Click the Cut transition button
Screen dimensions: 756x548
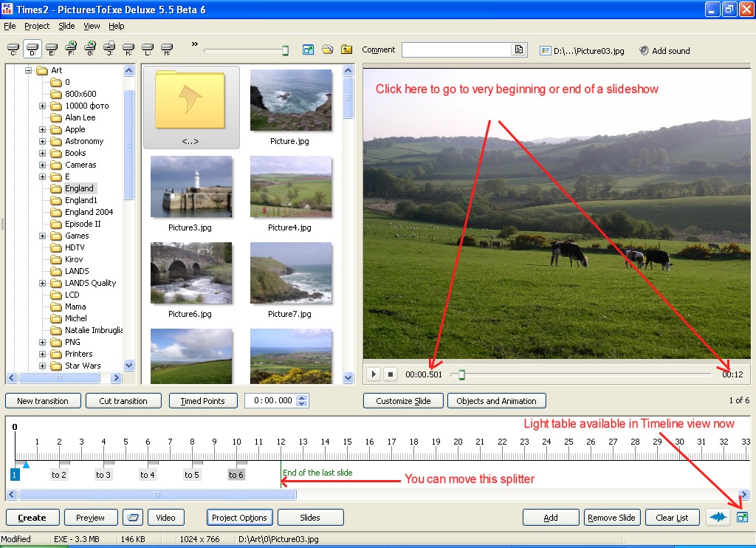point(123,401)
